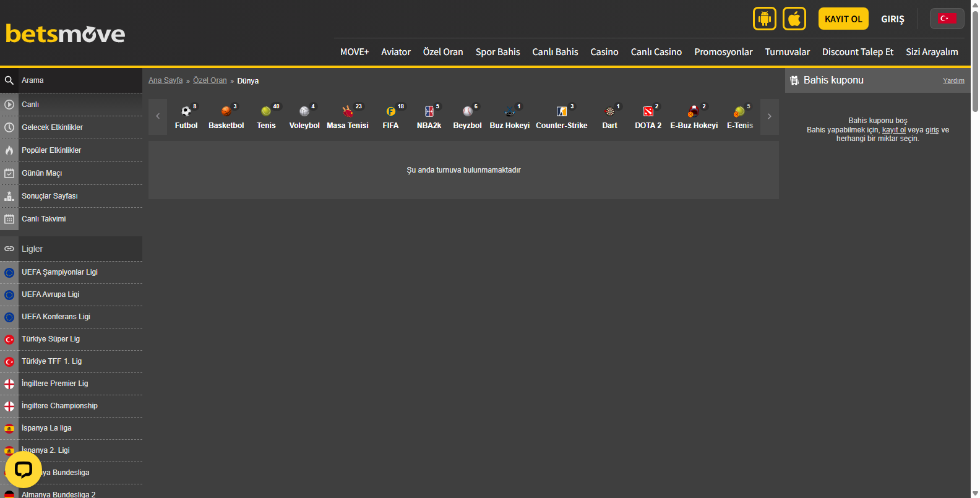Open the Aviator menu item

click(x=396, y=52)
